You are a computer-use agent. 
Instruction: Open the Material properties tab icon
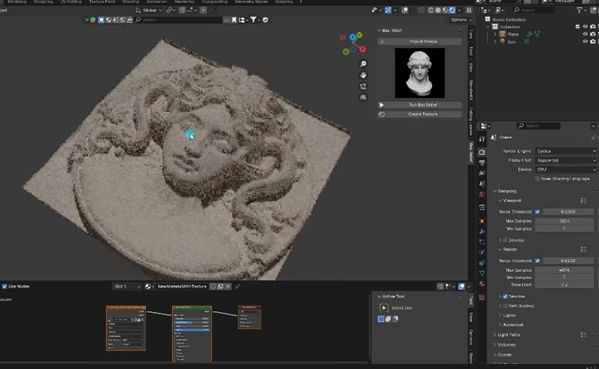482,284
